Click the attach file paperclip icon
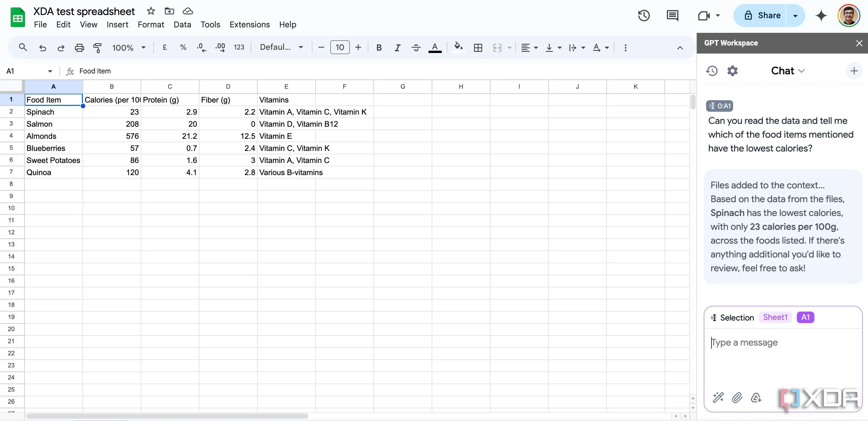Viewport: 868px width, 421px height. (737, 398)
